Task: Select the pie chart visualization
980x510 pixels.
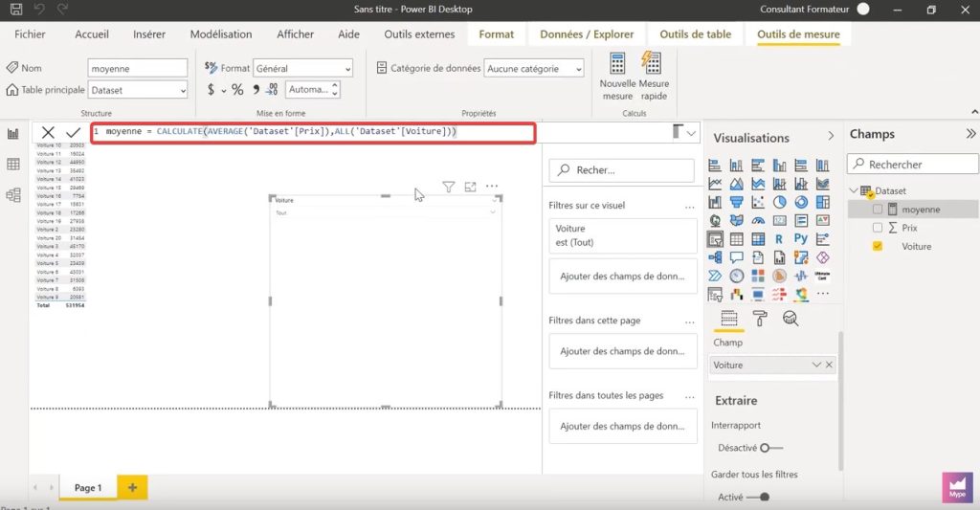Action: tap(779, 203)
